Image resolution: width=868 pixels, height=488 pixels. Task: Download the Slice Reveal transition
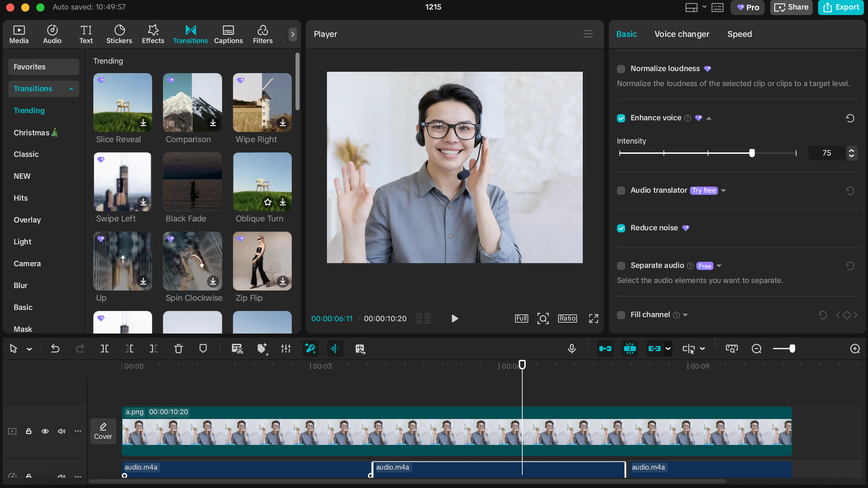coord(143,123)
